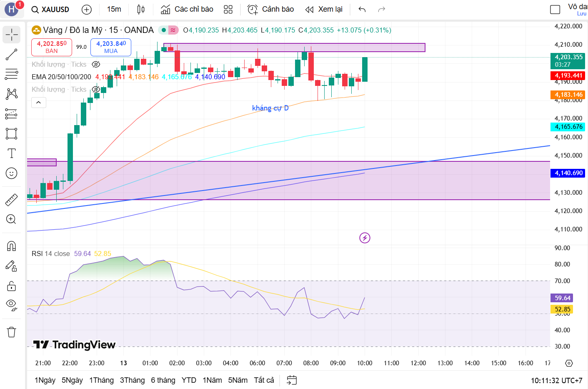Collapse the indicator legend chevron

(39, 102)
